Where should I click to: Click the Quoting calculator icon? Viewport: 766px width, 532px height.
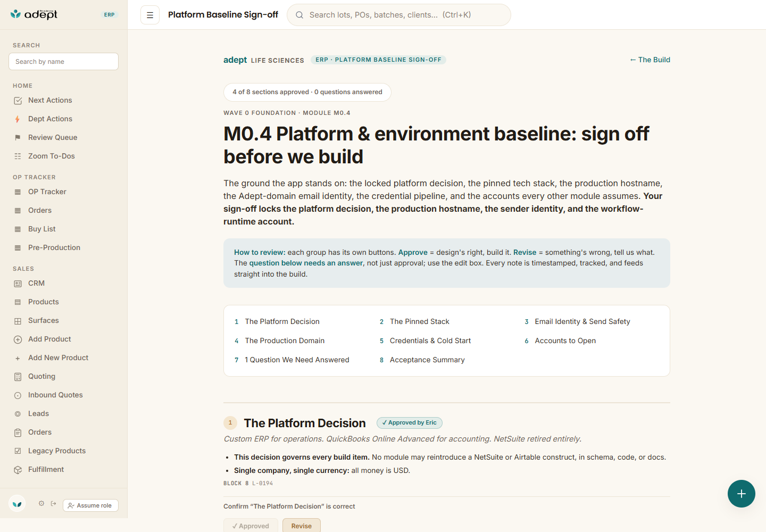pos(18,377)
